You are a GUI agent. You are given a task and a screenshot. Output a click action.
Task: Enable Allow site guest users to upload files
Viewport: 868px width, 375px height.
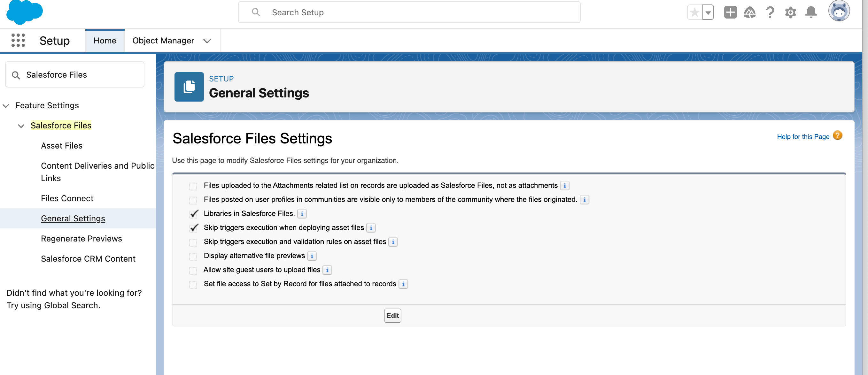[x=193, y=270]
